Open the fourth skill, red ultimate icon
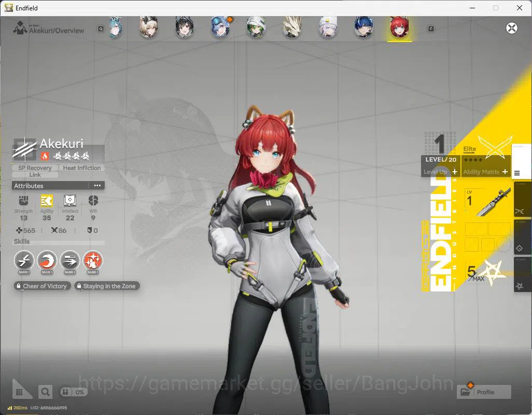Image resolution: width=532 pixels, height=415 pixels. click(x=93, y=260)
